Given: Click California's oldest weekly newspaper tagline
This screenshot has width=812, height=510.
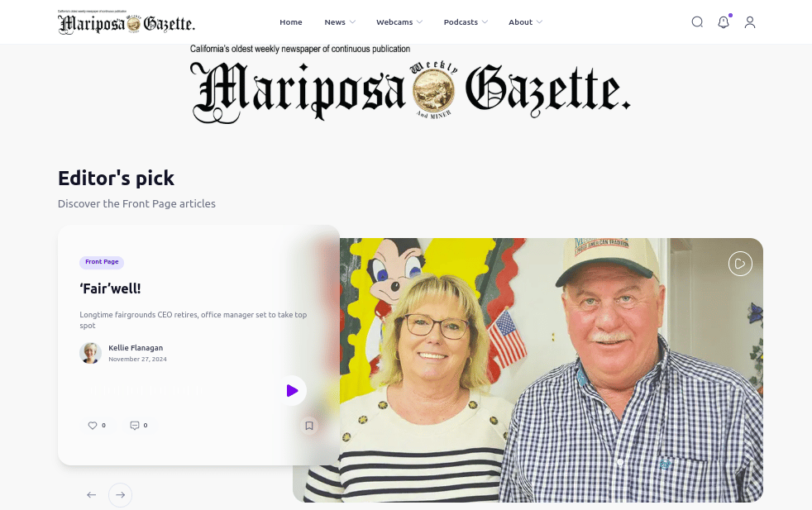Looking at the screenshot, I should pos(300,49).
